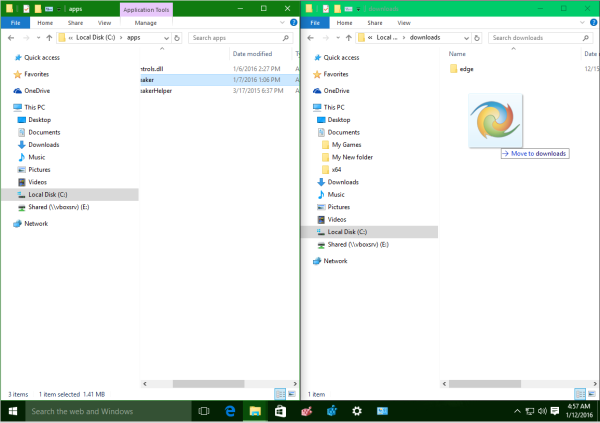Open File tab in downloads window

tap(315, 23)
